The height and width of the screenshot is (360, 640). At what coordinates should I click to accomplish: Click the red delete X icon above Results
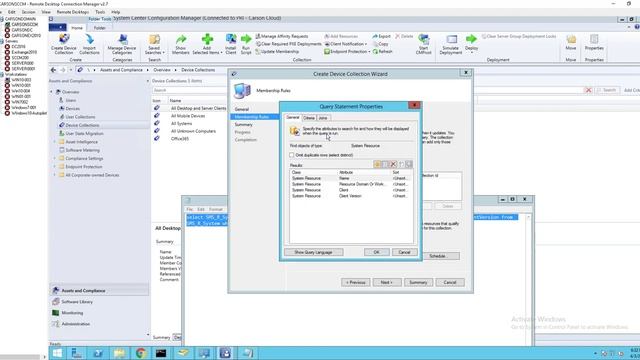pos(393,164)
